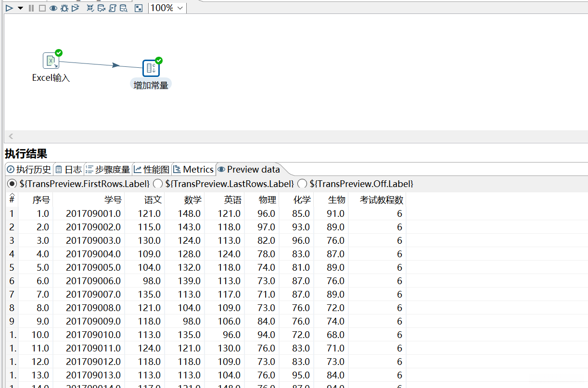Select the Excel输入 step on canvas
The image size is (588, 388).
(x=51, y=61)
